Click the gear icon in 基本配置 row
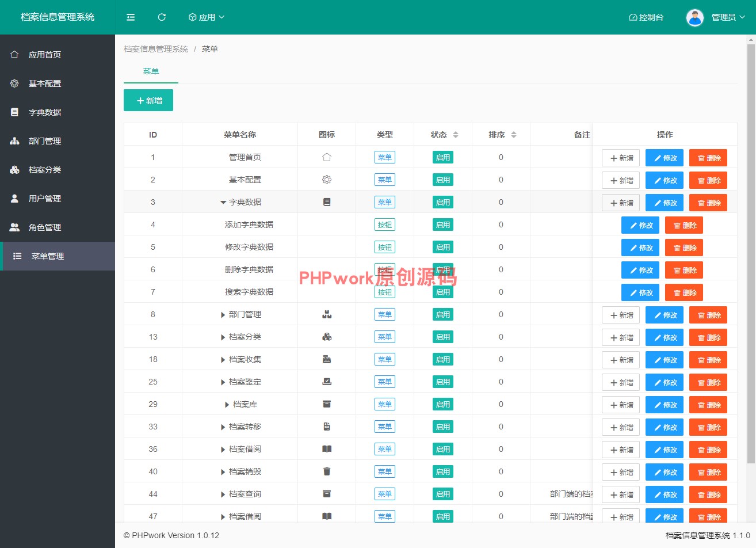The width and height of the screenshot is (756, 548). [x=327, y=180]
